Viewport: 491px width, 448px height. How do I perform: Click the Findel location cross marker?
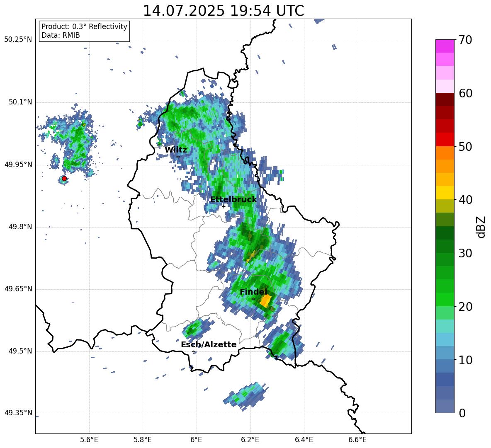click(253, 299)
